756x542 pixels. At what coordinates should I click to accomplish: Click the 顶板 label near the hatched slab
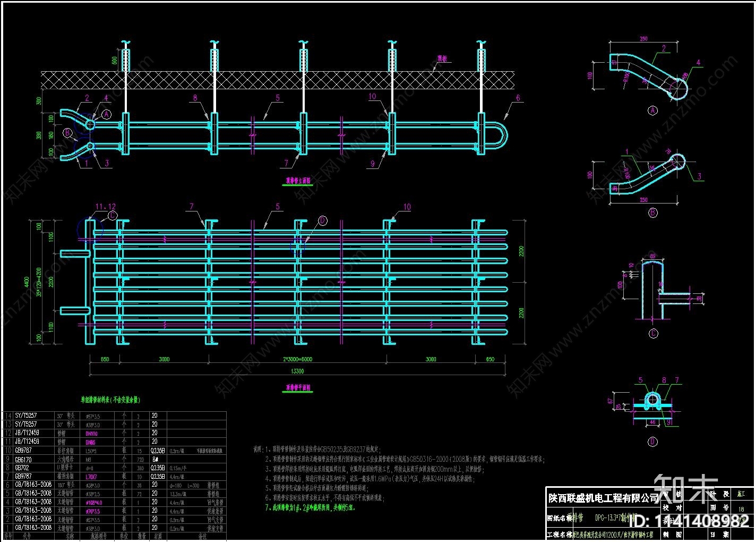(x=443, y=59)
